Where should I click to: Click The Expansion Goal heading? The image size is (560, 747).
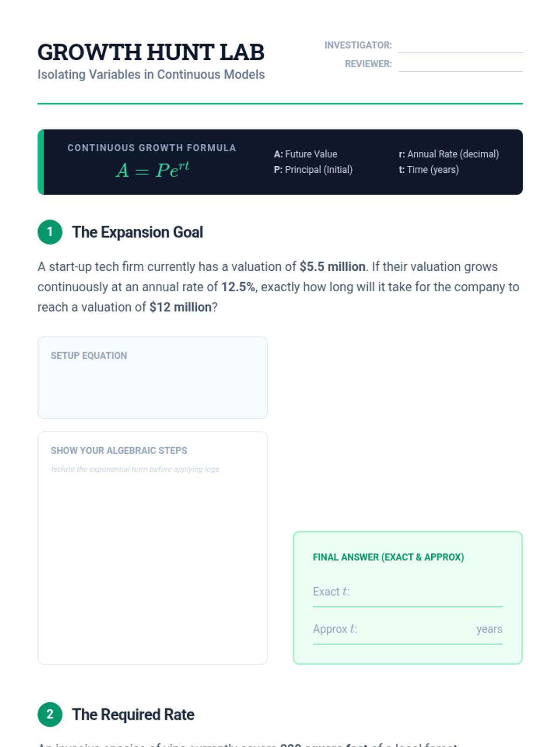[x=137, y=232]
